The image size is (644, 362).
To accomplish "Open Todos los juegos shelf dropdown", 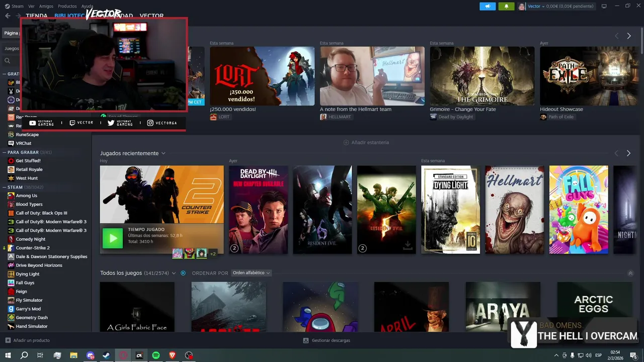I will pyautogui.click(x=174, y=273).
